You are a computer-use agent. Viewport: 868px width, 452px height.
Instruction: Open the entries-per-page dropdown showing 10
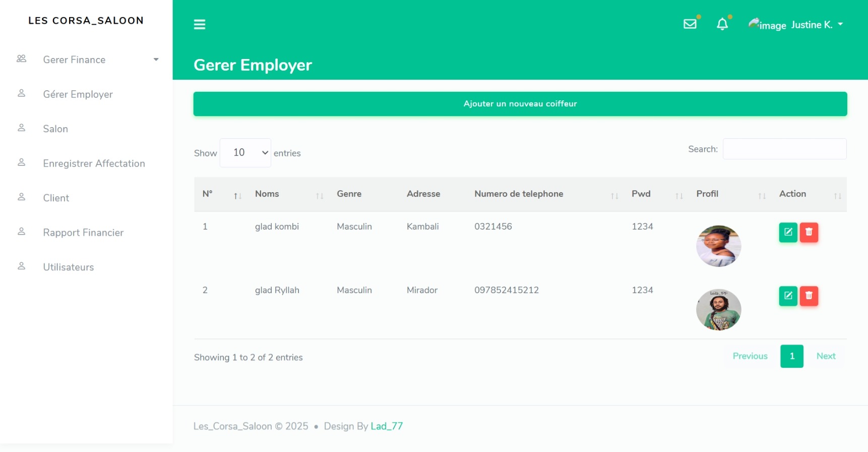pyautogui.click(x=245, y=152)
